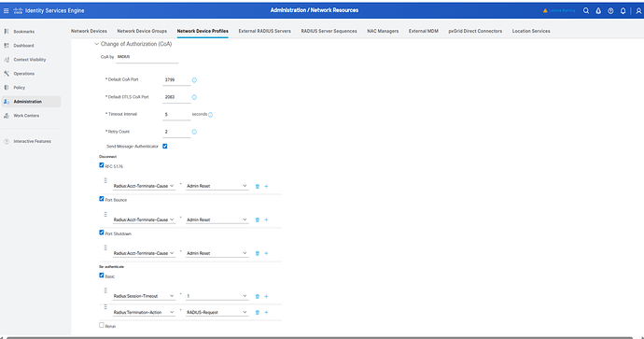The height and width of the screenshot is (339, 644).
Task: Add attribute row under Port Bounce
Action: click(266, 220)
